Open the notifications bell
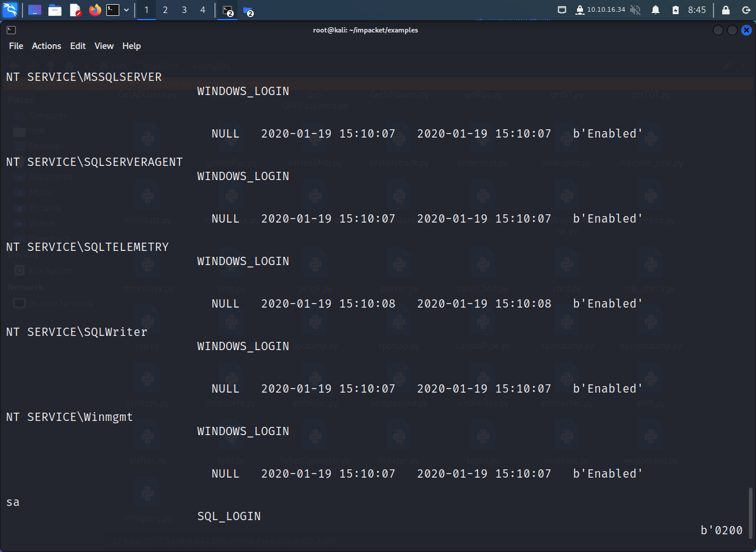 point(656,10)
